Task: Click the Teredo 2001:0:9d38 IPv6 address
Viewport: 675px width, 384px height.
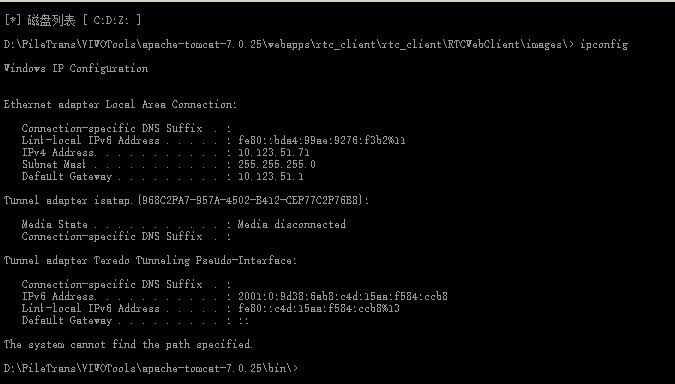Action: click(343, 296)
